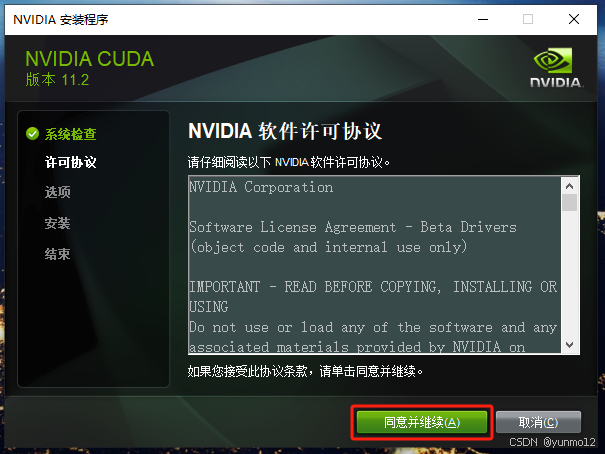
Task: Select the 系统检查 step in sidebar
Action: coord(71,134)
